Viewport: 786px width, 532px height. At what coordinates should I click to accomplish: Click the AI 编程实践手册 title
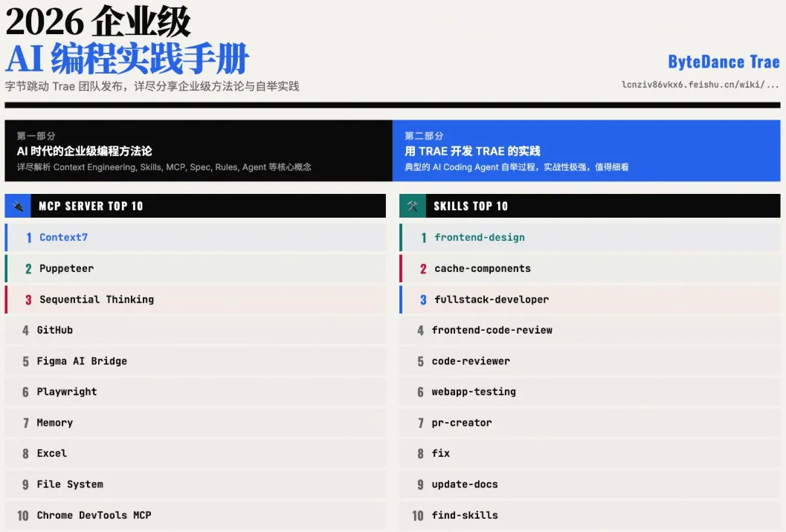coord(127,59)
